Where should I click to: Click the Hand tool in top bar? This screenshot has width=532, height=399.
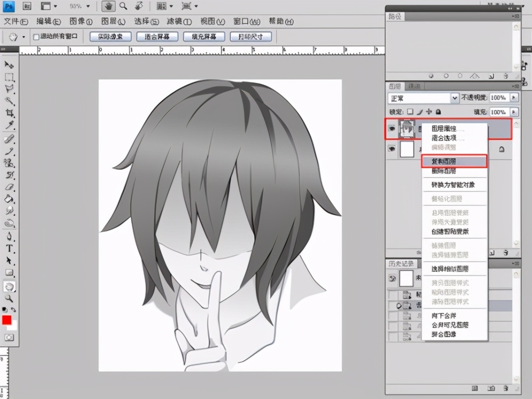click(x=109, y=6)
